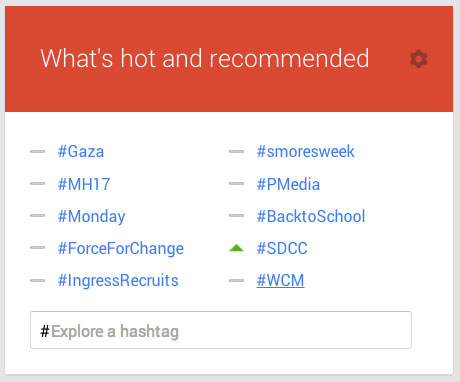Click the gray dash indicator beside #smoresweek
Viewport: 460px width, 382px height.
pos(236,151)
